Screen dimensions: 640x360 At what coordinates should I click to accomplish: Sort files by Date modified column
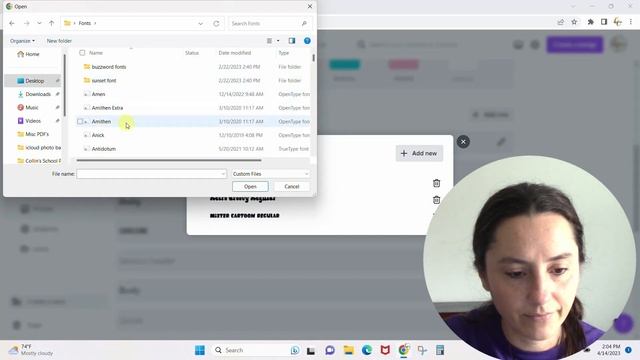tap(235, 53)
